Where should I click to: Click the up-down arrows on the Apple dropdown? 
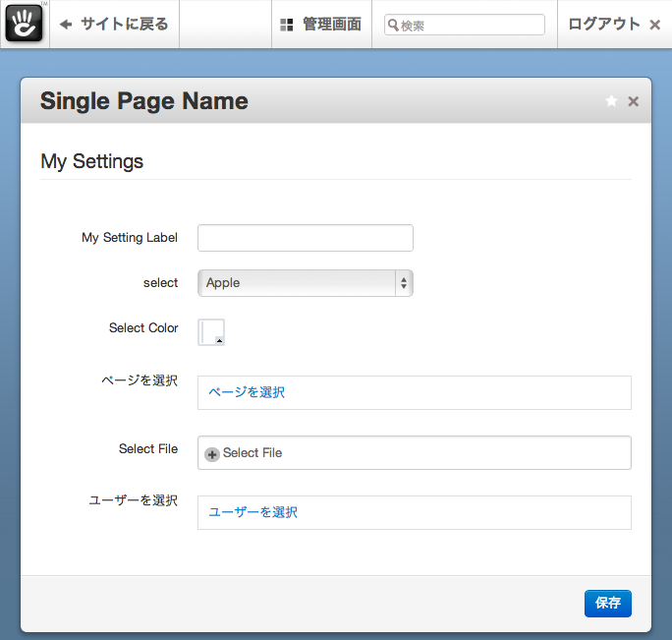403,283
